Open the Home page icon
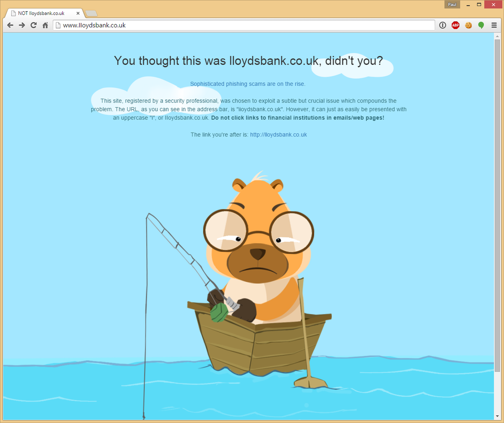504x423 pixels. (45, 25)
